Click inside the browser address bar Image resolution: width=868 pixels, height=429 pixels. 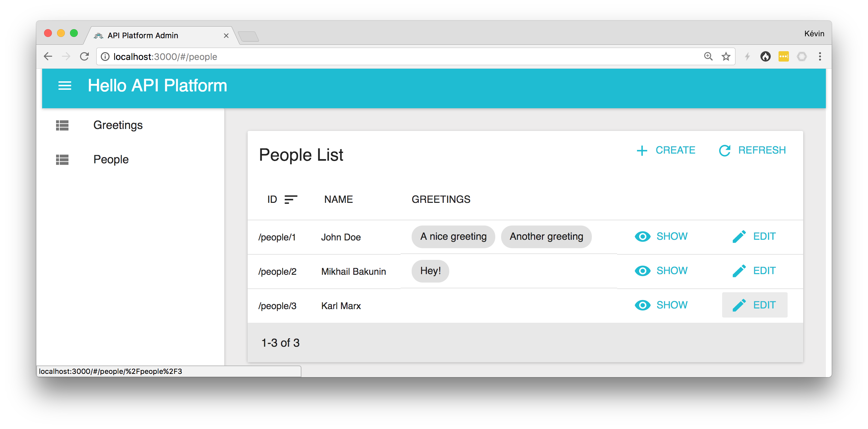click(337, 56)
